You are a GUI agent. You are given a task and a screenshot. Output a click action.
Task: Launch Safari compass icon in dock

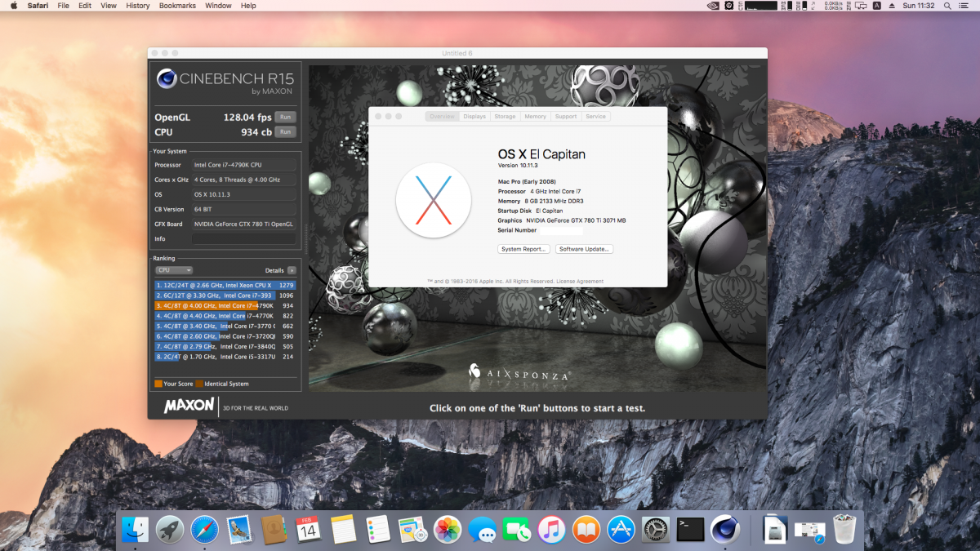point(204,530)
